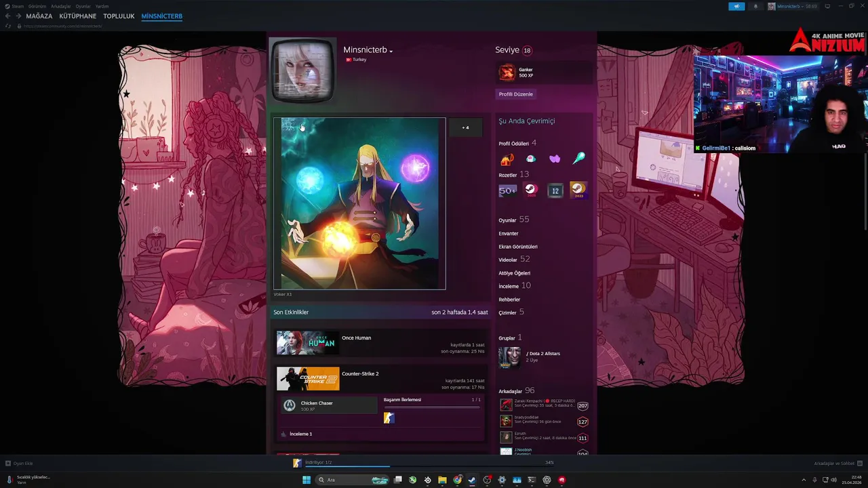This screenshot has width=868, height=488.
Task: Open the Ganker badge icon
Action: [507, 73]
